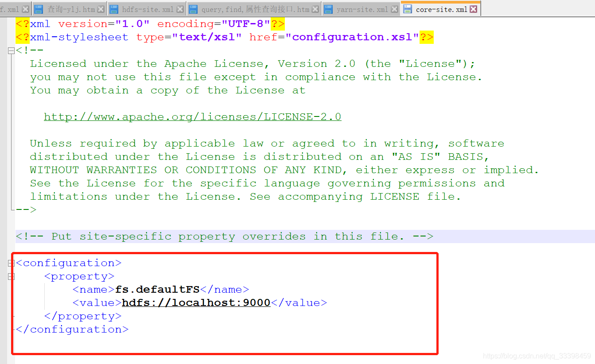595x364 pixels.
Task: Close the 查询-ylj.htm tab
Action: [x=101, y=8]
